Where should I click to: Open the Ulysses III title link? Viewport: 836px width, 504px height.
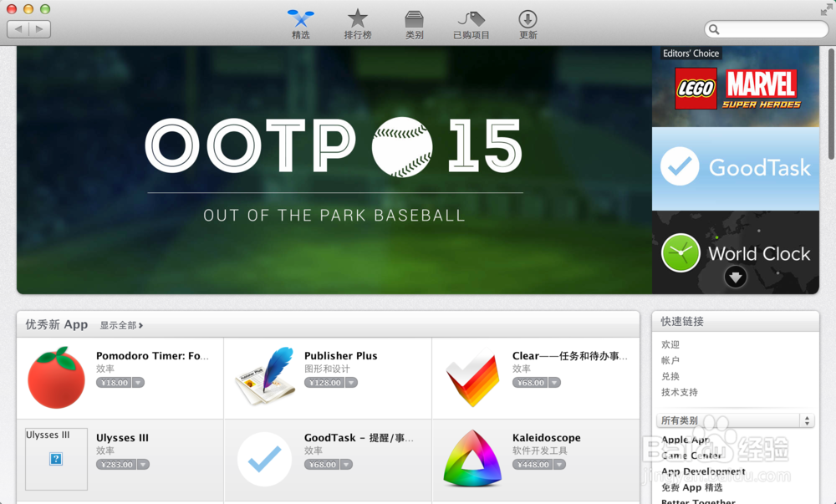coord(123,438)
